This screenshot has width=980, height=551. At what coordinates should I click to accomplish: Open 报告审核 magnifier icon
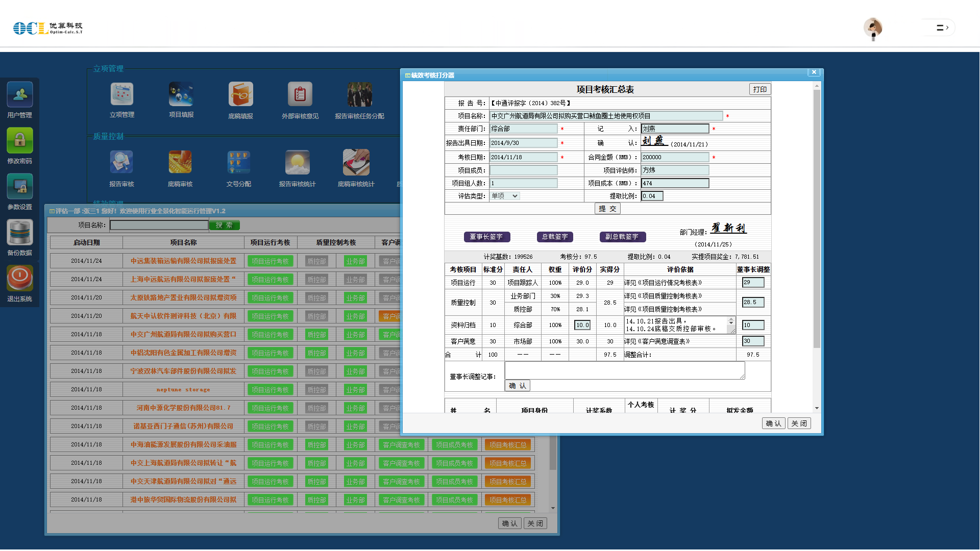point(121,163)
